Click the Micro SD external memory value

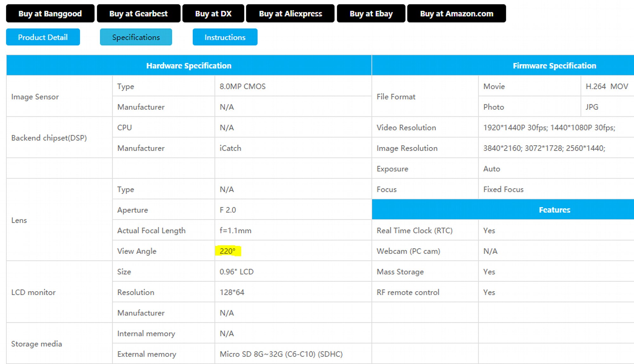coord(281,354)
